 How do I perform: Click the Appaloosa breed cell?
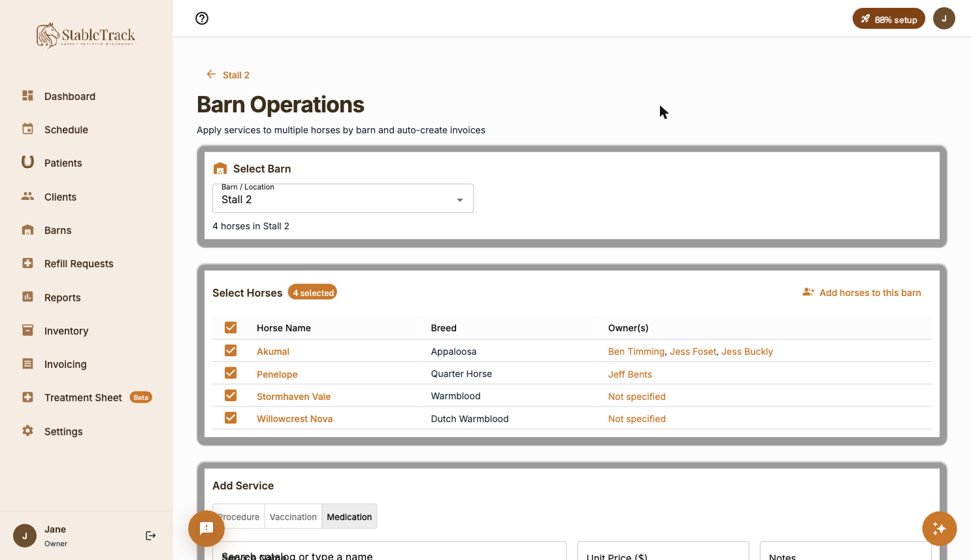453,352
